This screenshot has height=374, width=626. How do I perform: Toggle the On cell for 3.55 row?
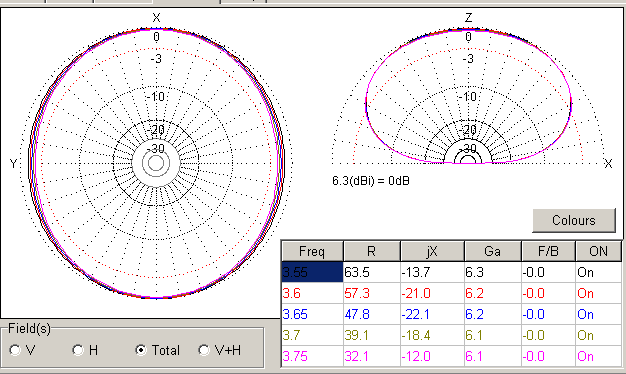point(598,272)
